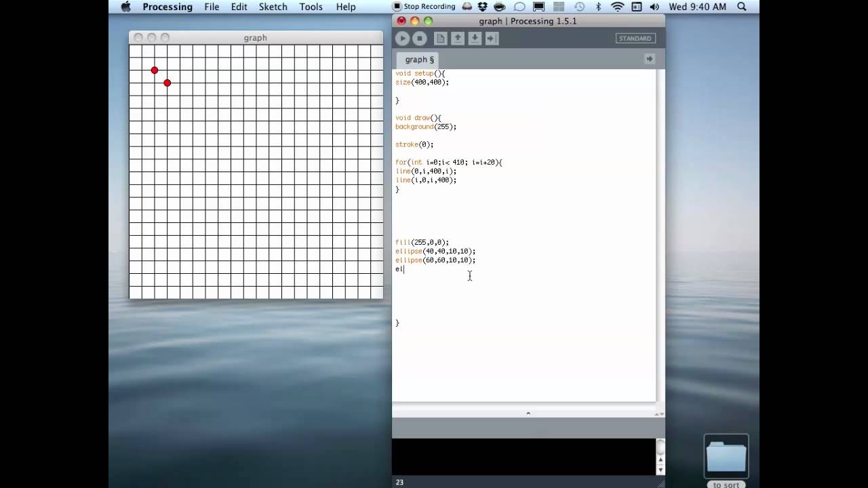Click the code line 'void setup(){'
The width and height of the screenshot is (868, 488).
[420, 73]
